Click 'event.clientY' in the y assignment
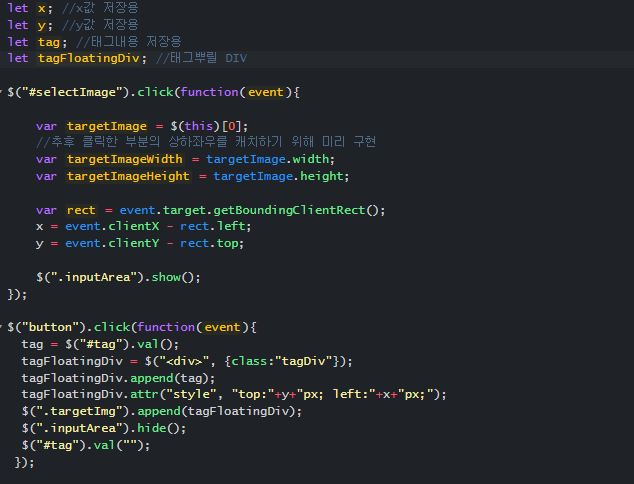 [x=112, y=243]
